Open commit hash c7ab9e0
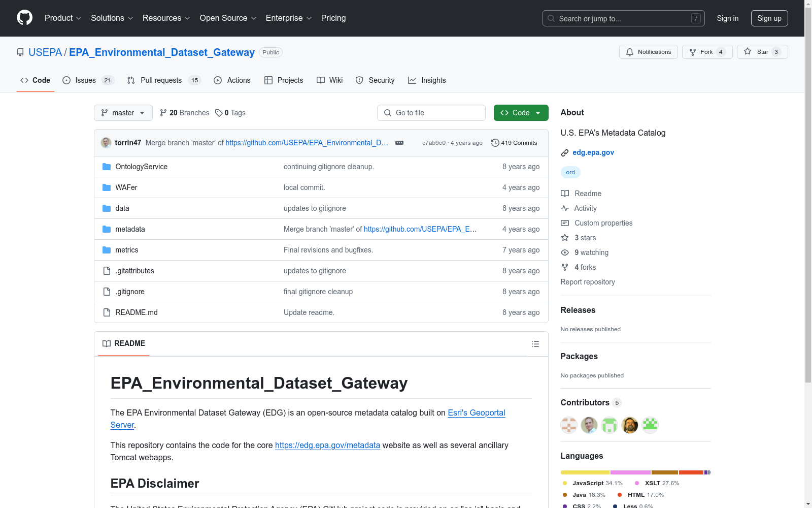The image size is (812, 508). pyautogui.click(x=434, y=143)
